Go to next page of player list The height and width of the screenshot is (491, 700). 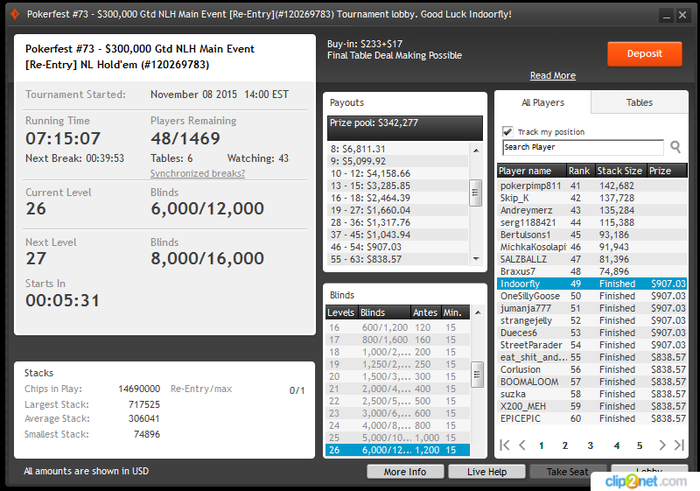[662, 445]
